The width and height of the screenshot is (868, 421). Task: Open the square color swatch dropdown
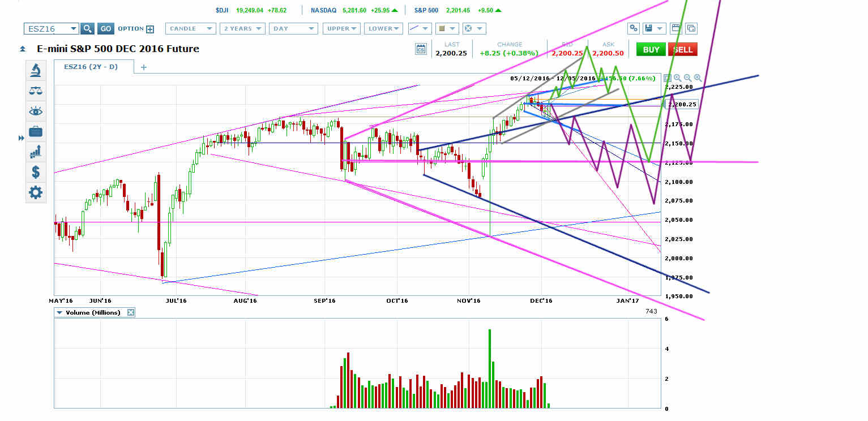446,28
